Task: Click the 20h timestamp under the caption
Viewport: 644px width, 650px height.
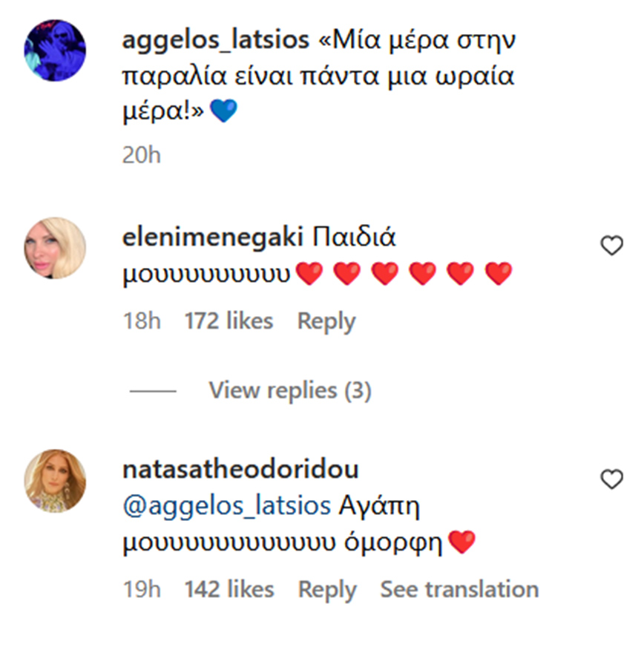Action: point(141,155)
